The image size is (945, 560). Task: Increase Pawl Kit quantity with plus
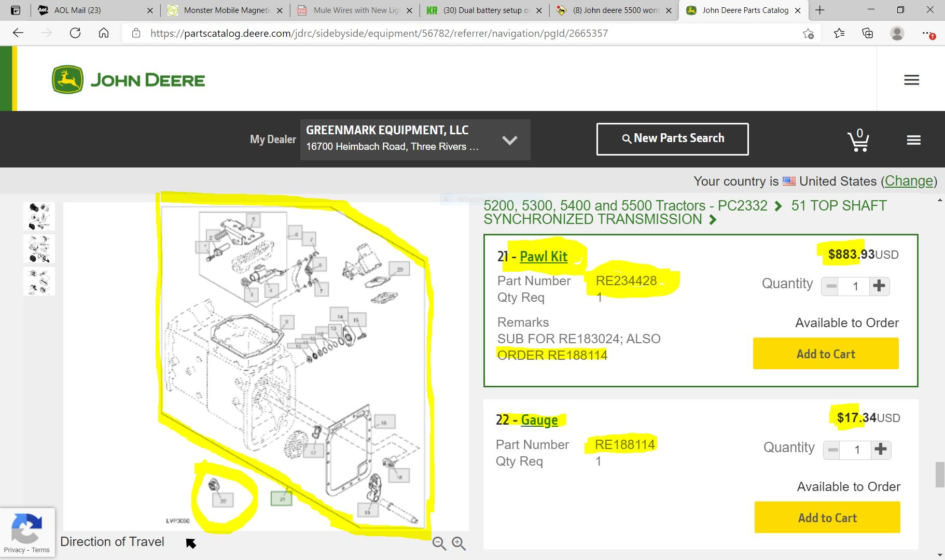click(x=879, y=286)
